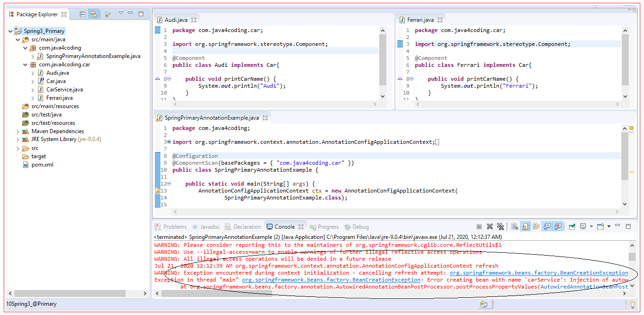The image size is (644, 315).
Task: Open the Open Console dropdown arrow
Action: pos(609,226)
